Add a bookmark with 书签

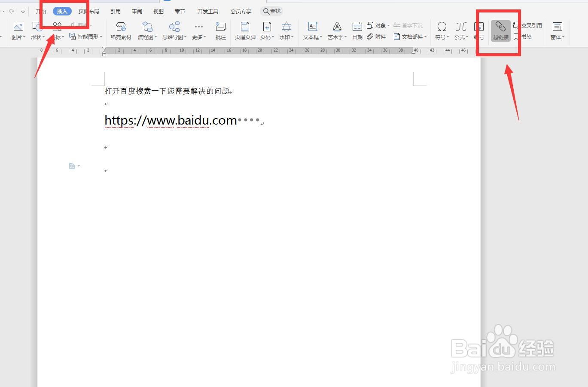coord(523,37)
